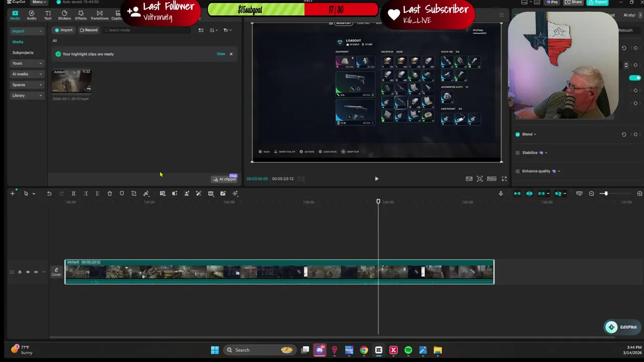Switch to the Text tab

pos(48,15)
